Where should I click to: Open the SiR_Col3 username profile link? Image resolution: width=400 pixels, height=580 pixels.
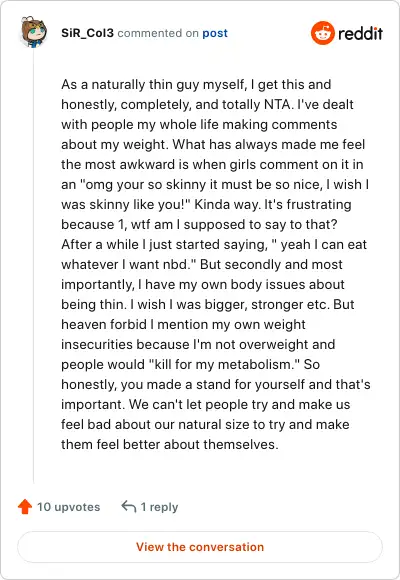[x=87, y=33]
